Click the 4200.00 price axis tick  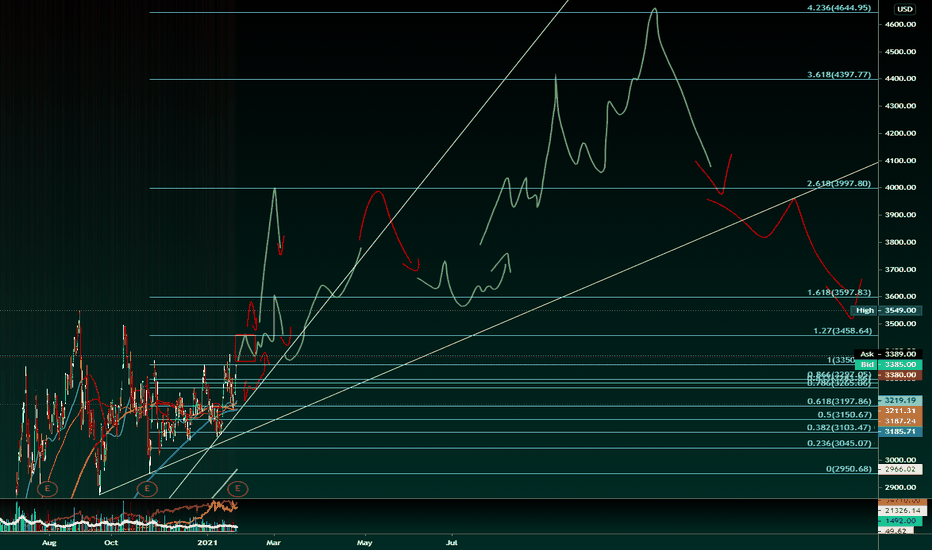click(900, 133)
